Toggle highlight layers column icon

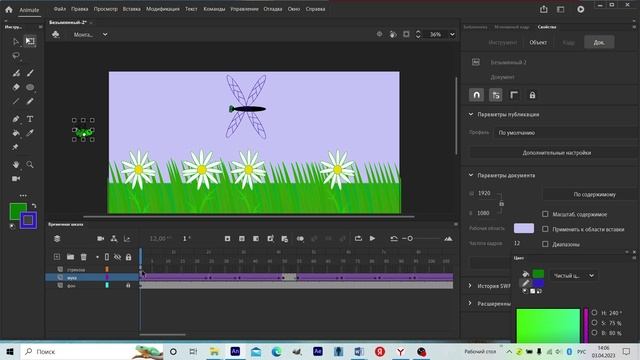click(107, 257)
